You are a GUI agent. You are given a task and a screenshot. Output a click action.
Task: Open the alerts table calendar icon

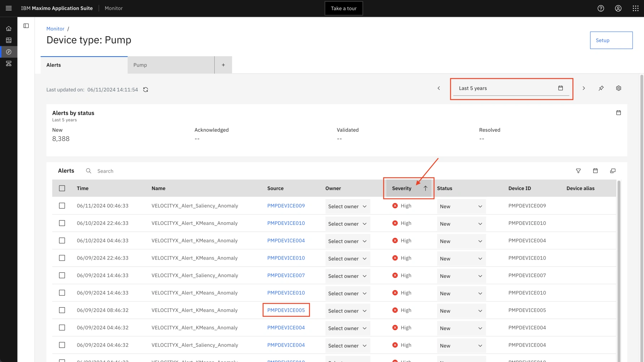pos(595,171)
